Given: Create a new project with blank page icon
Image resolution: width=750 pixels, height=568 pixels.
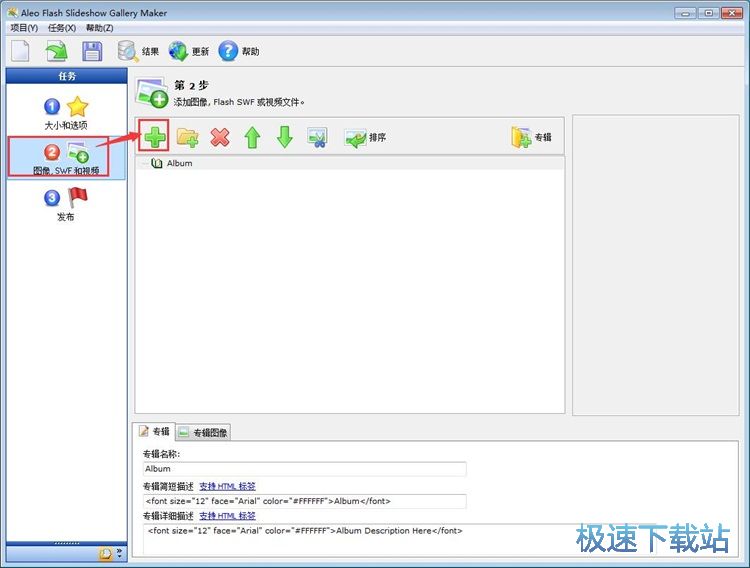Looking at the screenshot, I should (20, 51).
